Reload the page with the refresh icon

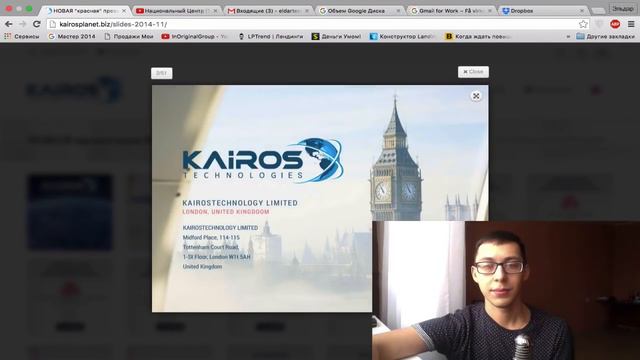[x=36, y=24]
